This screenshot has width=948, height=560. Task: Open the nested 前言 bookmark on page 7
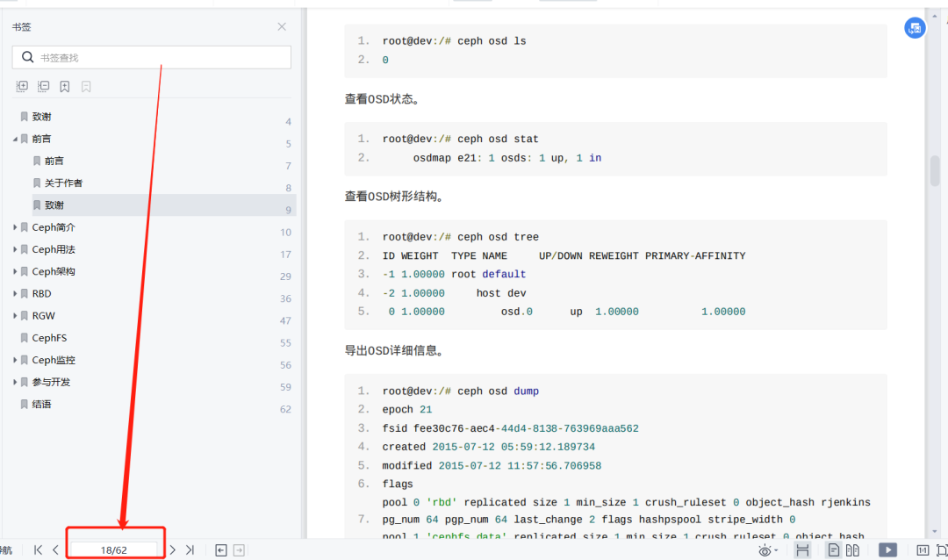[54, 161]
